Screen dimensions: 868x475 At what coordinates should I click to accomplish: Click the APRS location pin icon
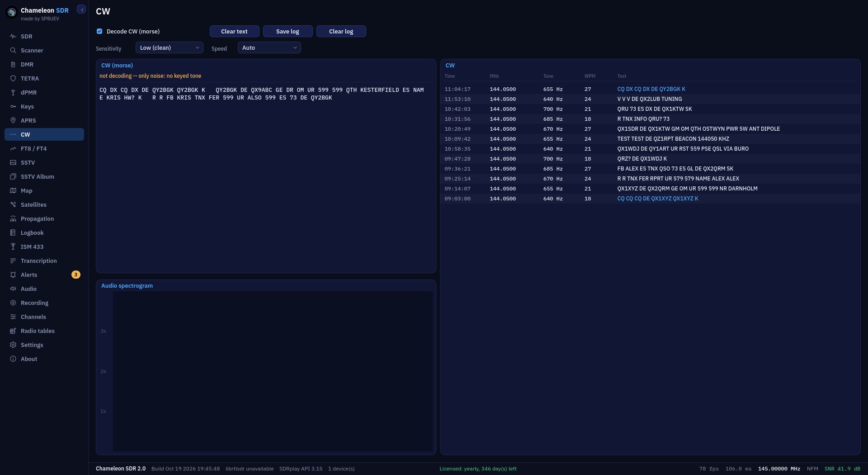[13, 120]
